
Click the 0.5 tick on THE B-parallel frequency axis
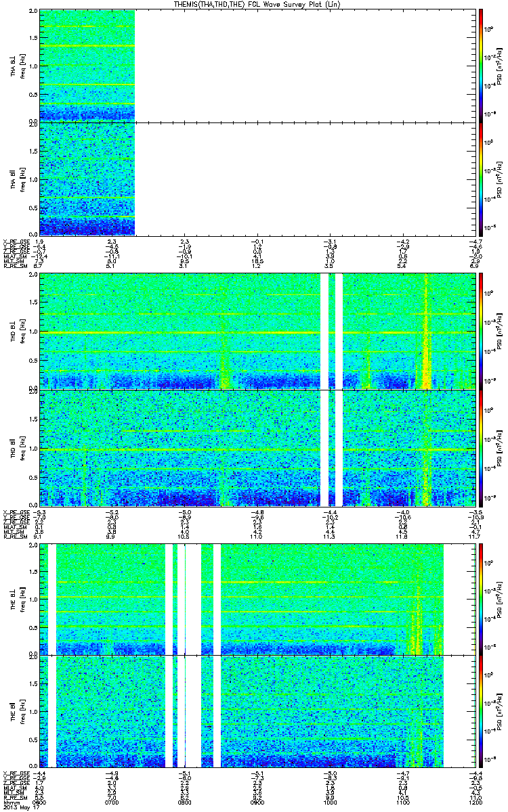coord(33,738)
